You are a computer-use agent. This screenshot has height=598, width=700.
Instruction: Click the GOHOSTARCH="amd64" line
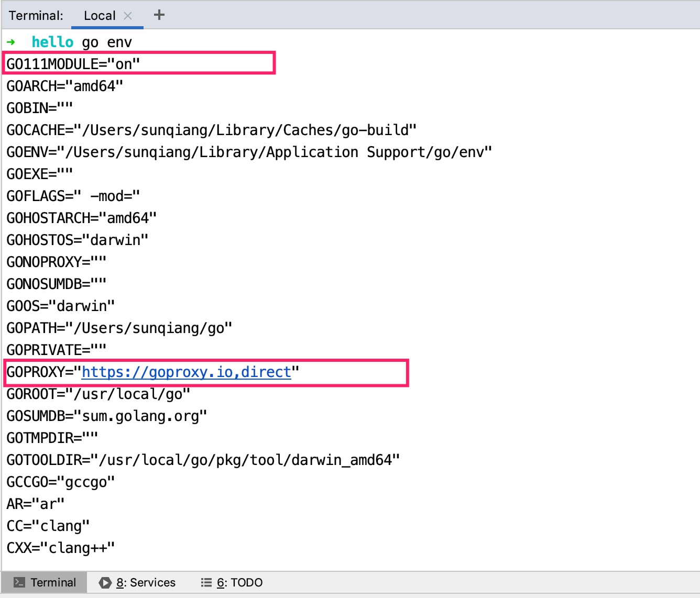[82, 218]
